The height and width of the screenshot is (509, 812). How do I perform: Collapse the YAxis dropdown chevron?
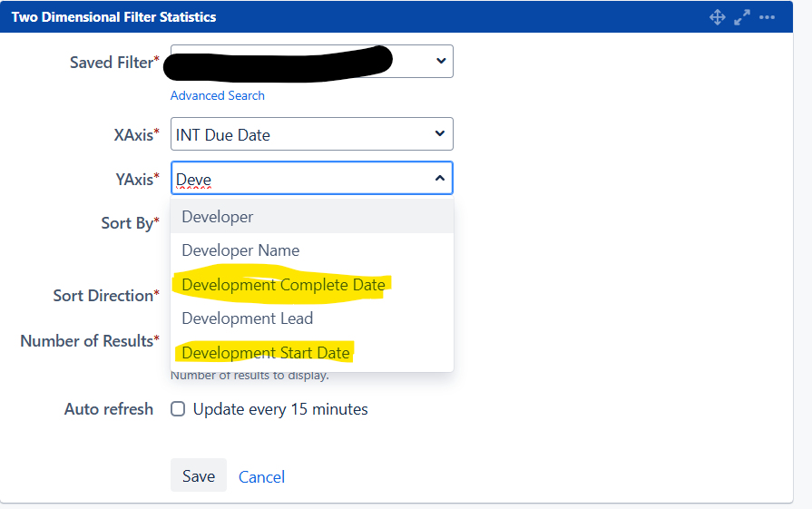click(440, 178)
